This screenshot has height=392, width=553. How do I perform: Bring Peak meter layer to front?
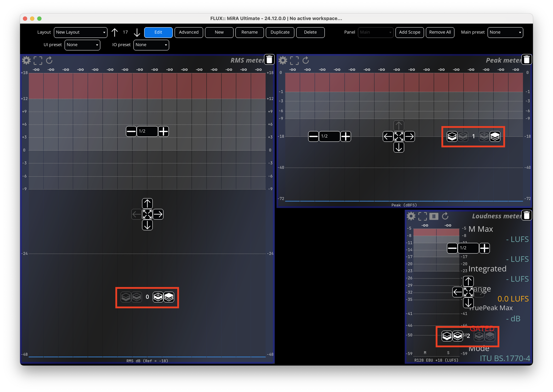click(x=495, y=136)
